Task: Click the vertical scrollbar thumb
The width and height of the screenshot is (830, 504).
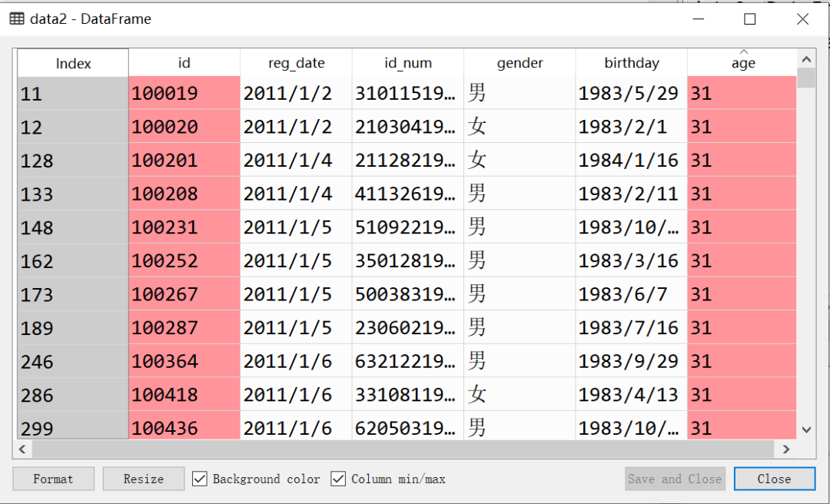Action: point(806,78)
